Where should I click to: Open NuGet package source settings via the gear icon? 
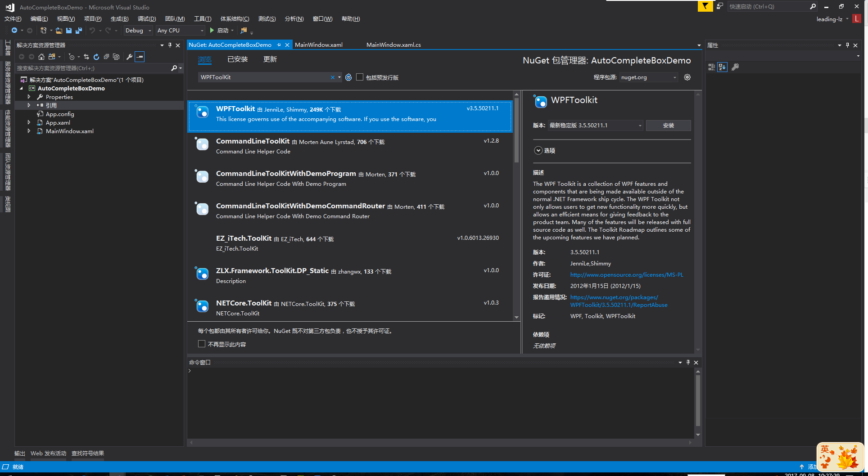click(x=687, y=77)
